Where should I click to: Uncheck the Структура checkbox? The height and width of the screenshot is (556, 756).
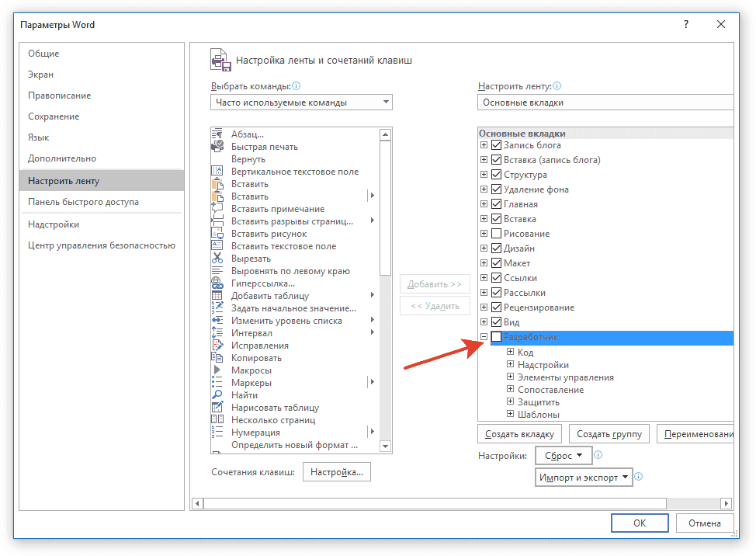tap(496, 175)
